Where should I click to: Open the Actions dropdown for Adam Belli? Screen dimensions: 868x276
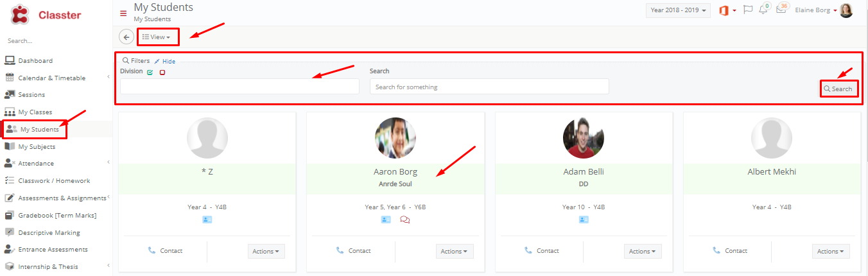643,252
